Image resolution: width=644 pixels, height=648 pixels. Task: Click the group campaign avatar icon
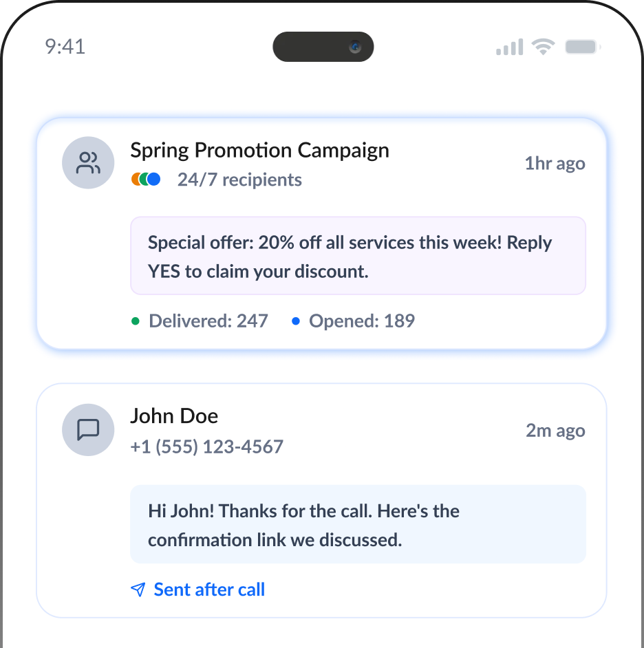point(88,163)
